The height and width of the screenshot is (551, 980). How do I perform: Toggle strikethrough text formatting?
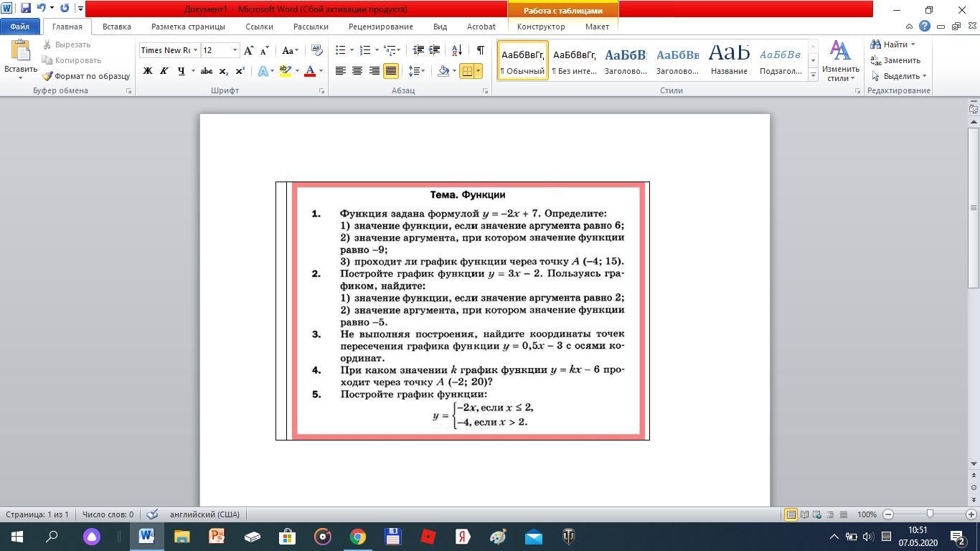207,71
